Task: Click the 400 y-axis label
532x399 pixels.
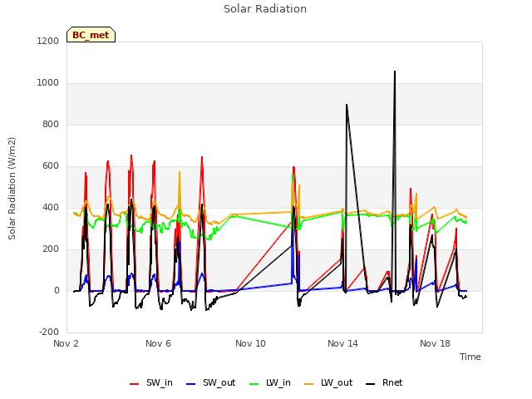Action: pos(51,207)
